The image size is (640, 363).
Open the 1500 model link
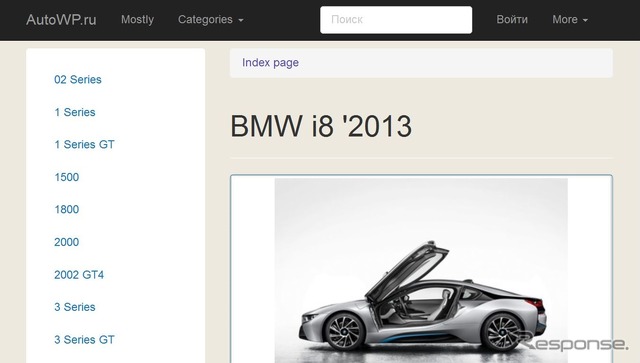[x=67, y=177]
